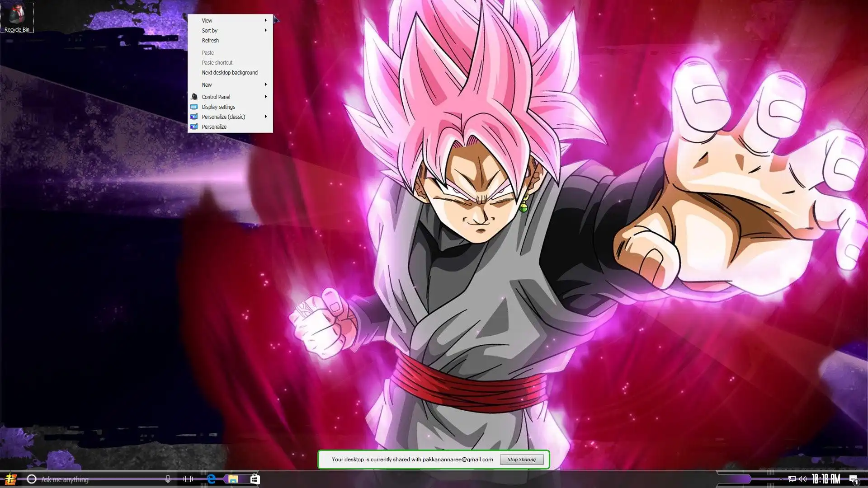Image resolution: width=868 pixels, height=488 pixels.
Task: Click the custom Start button
Action: 10,479
